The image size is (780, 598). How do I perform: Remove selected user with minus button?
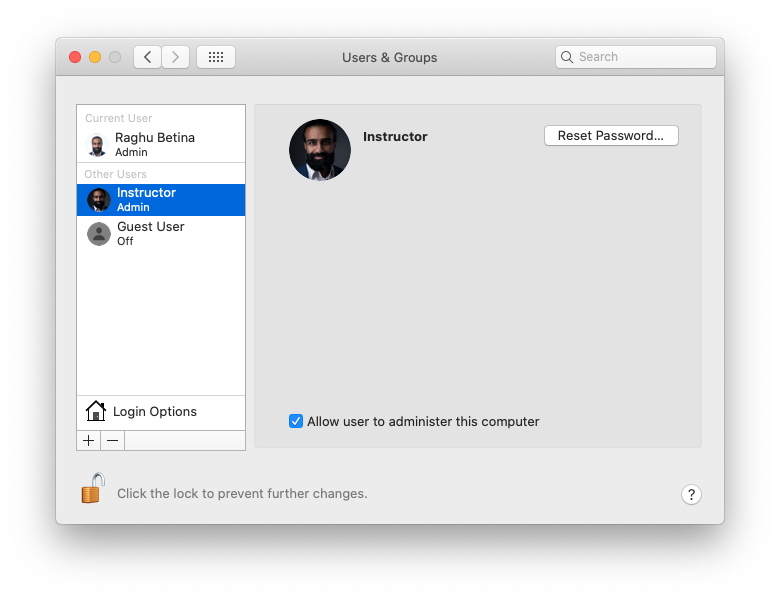coord(113,441)
